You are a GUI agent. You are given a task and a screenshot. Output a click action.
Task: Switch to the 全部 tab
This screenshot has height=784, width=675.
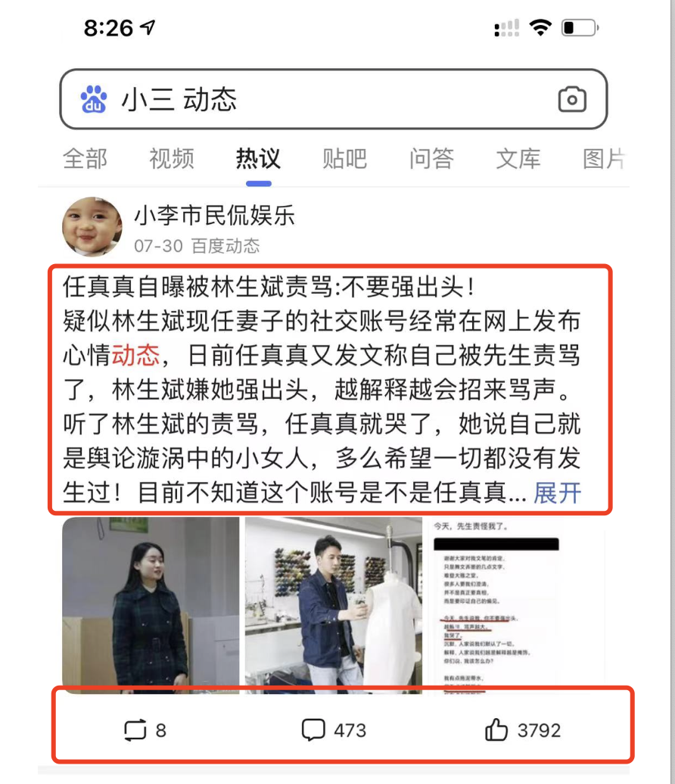click(85, 159)
